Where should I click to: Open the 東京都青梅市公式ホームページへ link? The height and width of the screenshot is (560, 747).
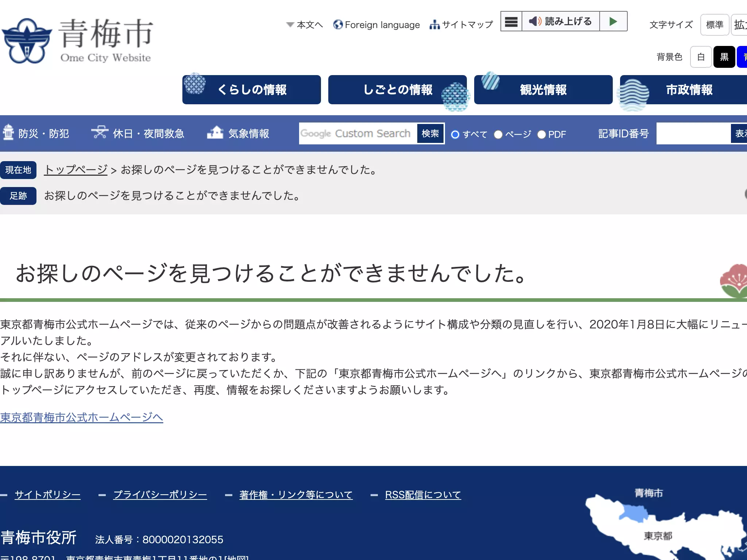[82, 417]
